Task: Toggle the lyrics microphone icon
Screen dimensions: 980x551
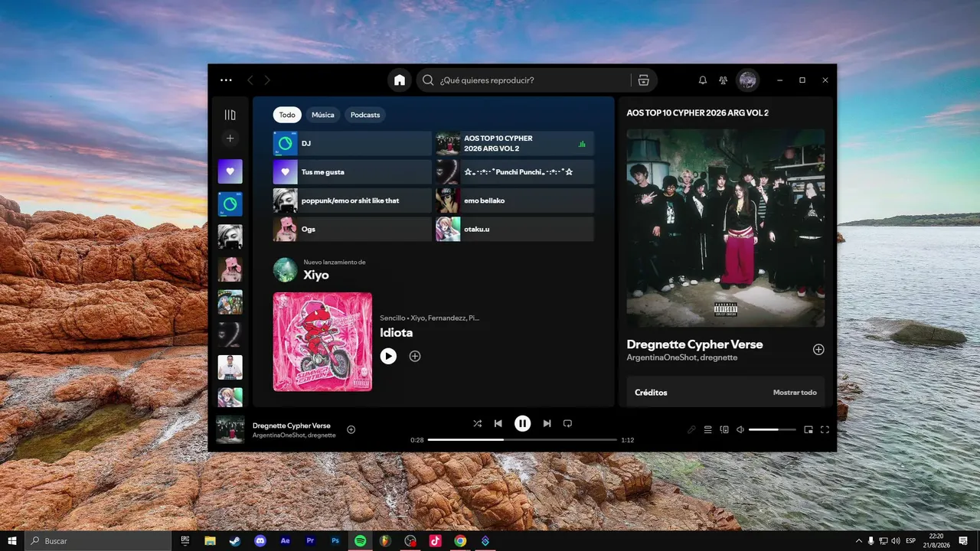Action: (x=691, y=429)
